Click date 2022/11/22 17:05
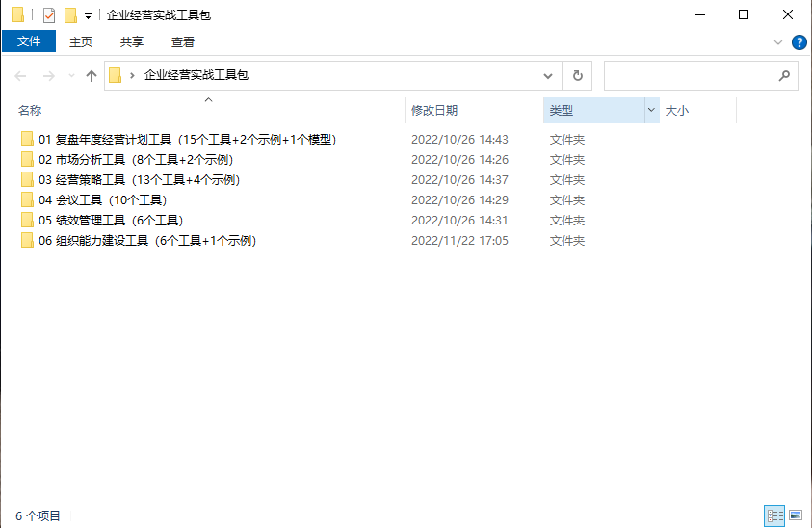The height and width of the screenshot is (528, 812). pos(459,241)
